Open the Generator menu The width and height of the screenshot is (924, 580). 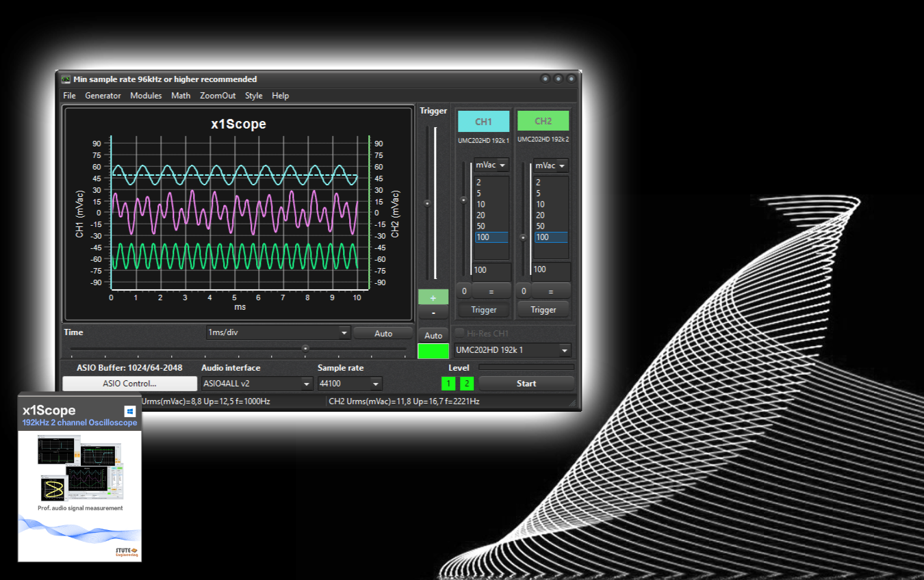click(x=103, y=96)
